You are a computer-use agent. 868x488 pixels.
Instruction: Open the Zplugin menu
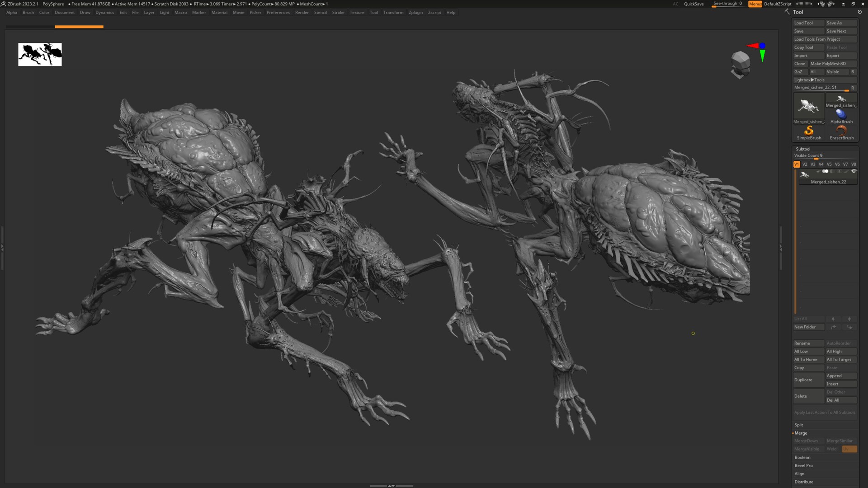pyautogui.click(x=415, y=12)
